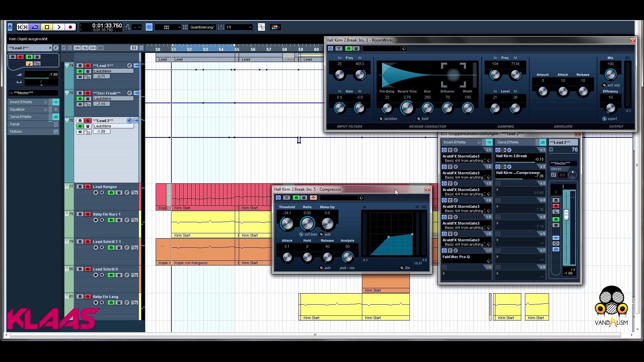Toggle 'hold' in RoomWorks reverb character
Screen dimensions: 644x362
[419, 119]
